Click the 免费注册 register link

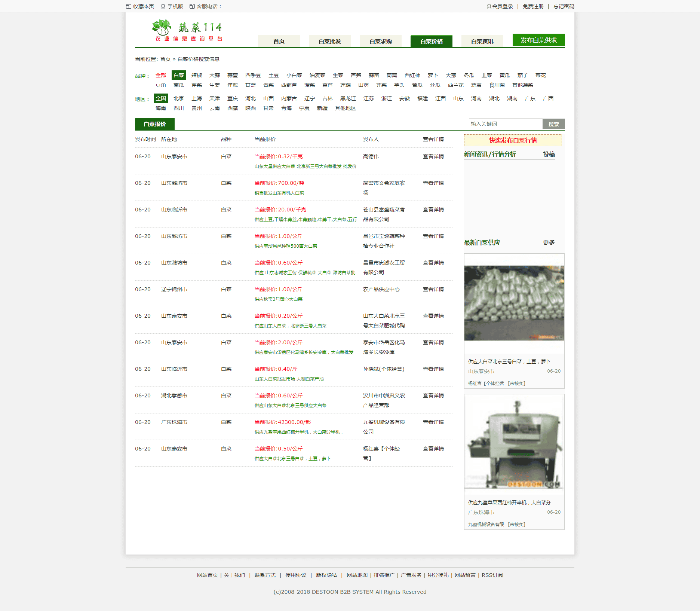tap(533, 6)
